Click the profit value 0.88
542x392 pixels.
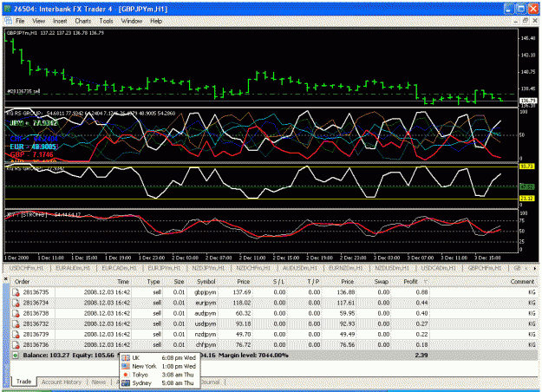(421, 292)
